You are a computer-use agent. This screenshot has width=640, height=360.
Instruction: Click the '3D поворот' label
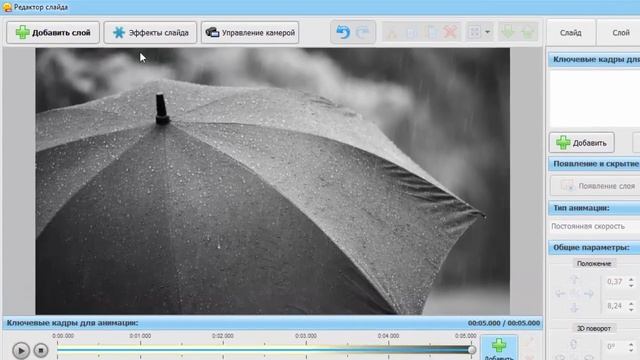pos(593,329)
